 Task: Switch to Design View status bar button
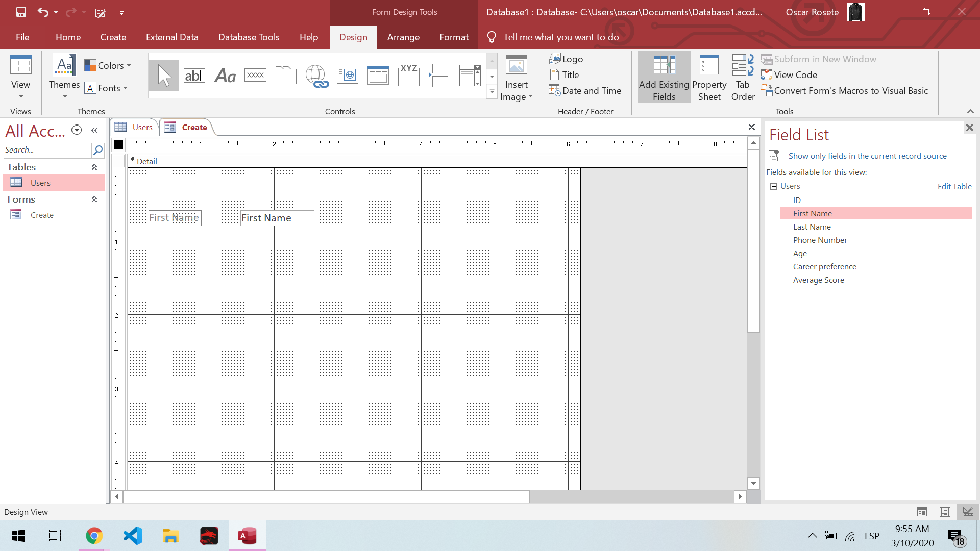pyautogui.click(x=968, y=512)
